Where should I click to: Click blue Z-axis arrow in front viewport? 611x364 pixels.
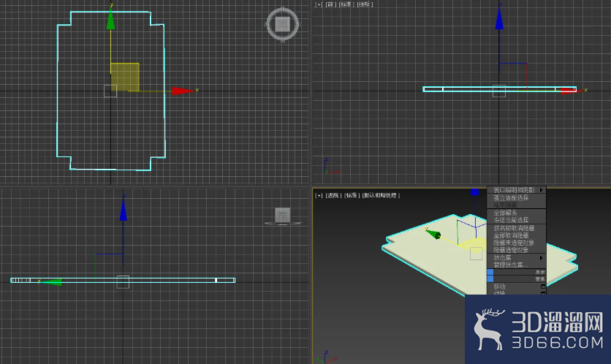(x=499, y=18)
